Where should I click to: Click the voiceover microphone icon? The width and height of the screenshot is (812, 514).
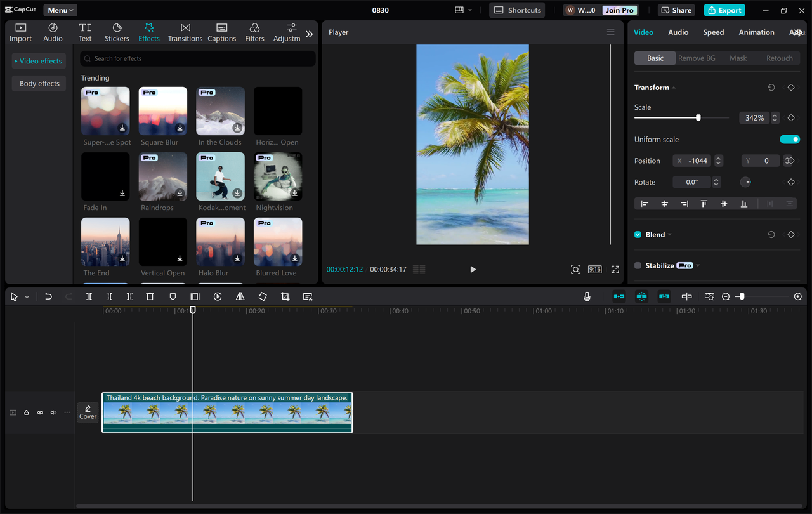point(587,296)
